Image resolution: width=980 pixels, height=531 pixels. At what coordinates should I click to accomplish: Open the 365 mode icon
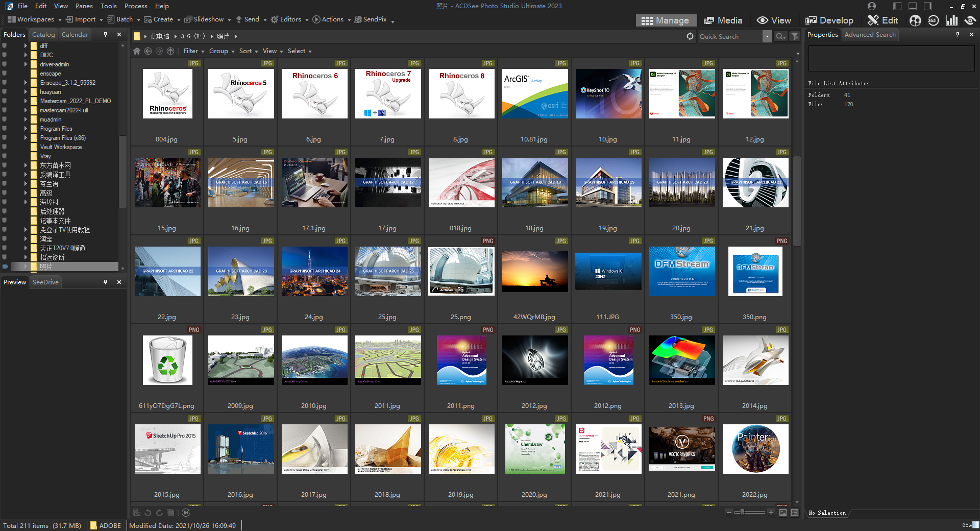point(933,20)
